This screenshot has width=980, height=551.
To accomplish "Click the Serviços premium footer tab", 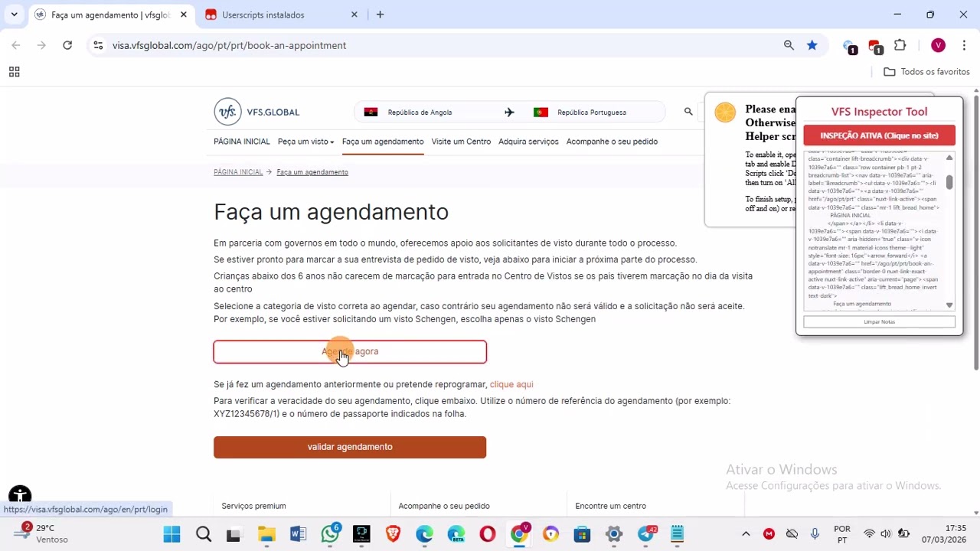I will (253, 506).
